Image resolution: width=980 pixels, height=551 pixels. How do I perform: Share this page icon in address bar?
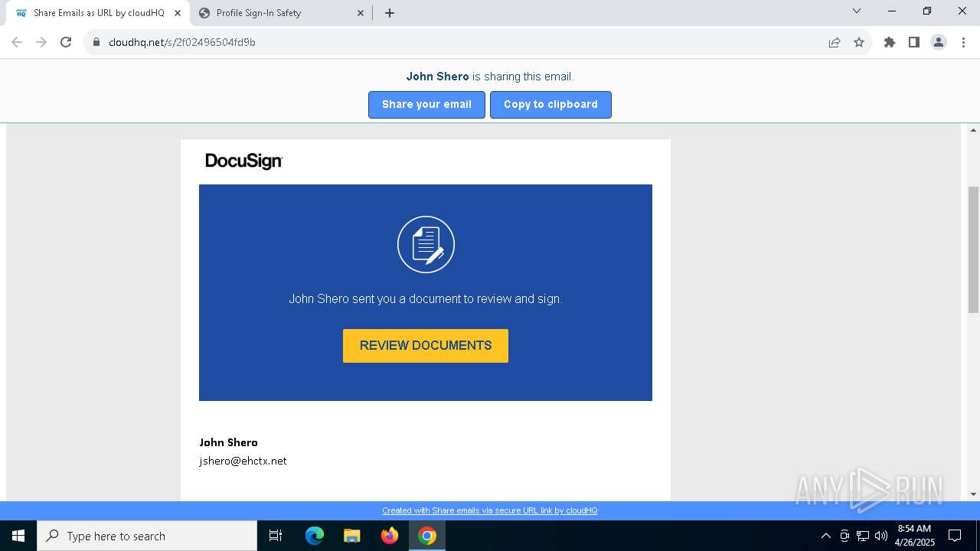(x=835, y=42)
